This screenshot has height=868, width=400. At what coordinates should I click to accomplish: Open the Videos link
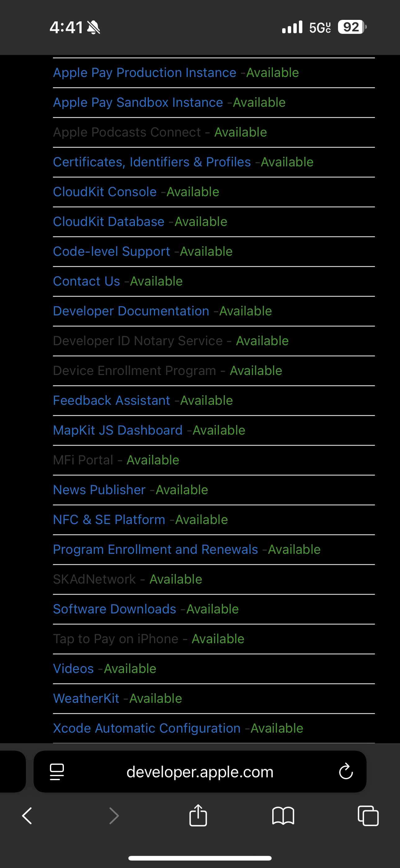click(x=73, y=668)
